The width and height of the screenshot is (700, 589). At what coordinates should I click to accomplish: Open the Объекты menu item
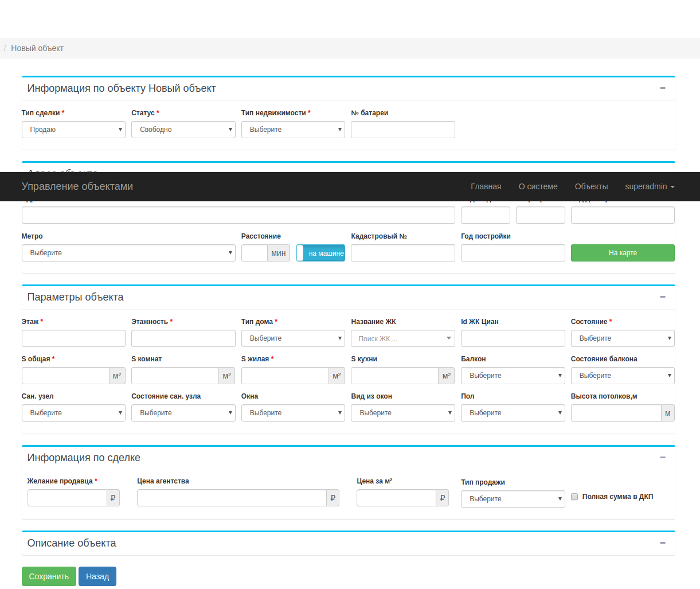[591, 186]
